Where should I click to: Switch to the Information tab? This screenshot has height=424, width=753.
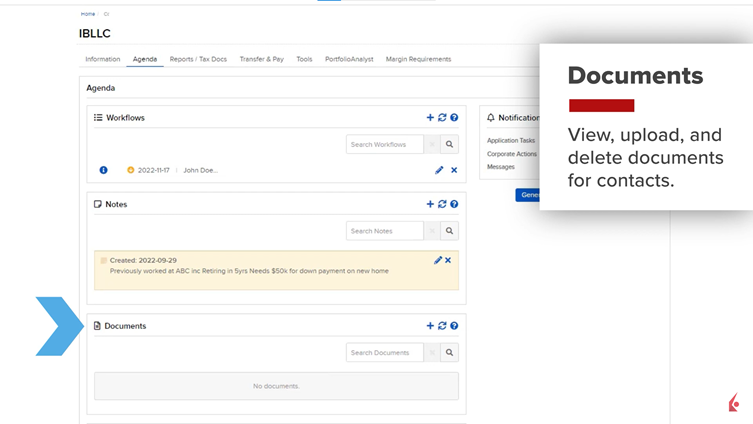[x=102, y=59]
